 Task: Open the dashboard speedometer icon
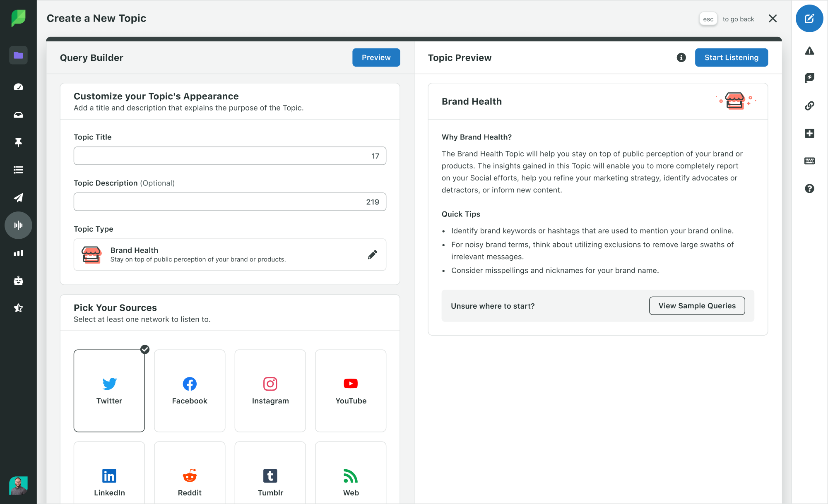coord(18,87)
